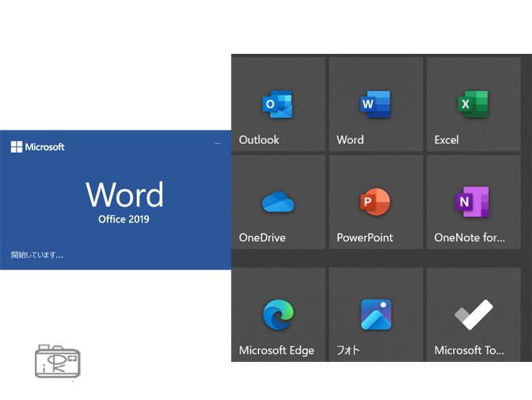The width and height of the screenshot is (532, 400).
Task: Open the Excel tile icon
Action: [x=473, y=104]
